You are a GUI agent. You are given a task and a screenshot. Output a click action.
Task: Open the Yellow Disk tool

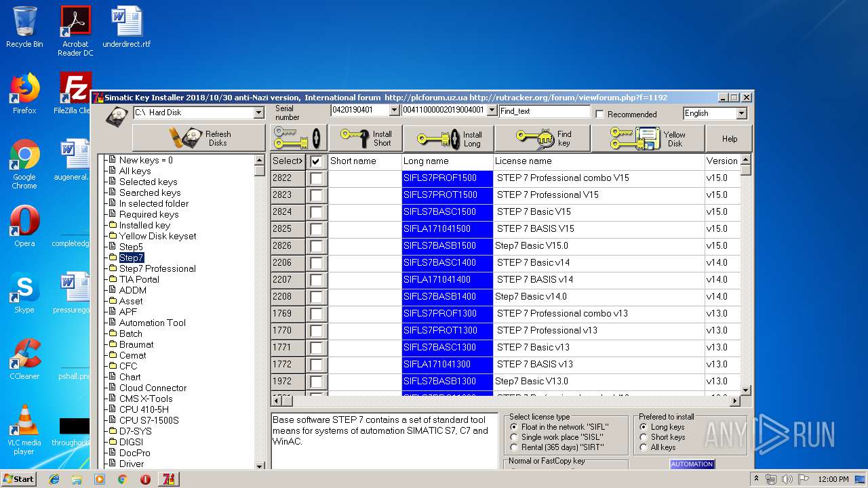[648, 138]
